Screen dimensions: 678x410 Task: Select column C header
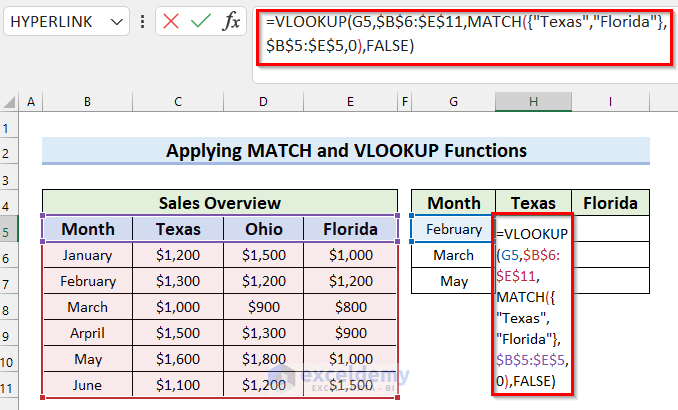pos(178,102)
